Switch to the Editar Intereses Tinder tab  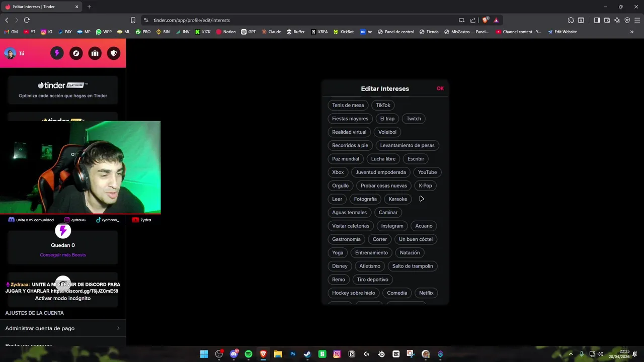point(42,7)
